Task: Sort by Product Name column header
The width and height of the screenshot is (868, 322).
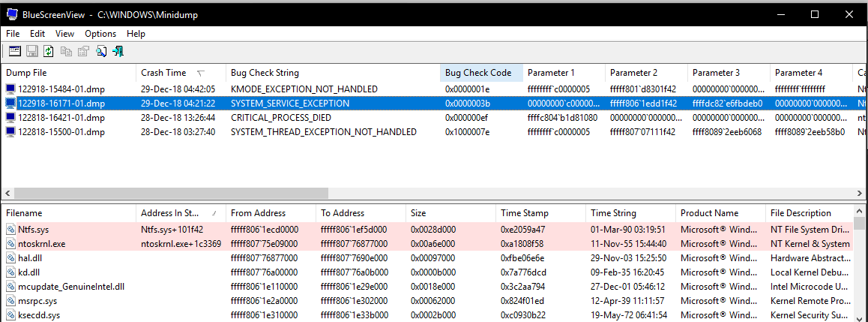Action: [x=721, y=213]
